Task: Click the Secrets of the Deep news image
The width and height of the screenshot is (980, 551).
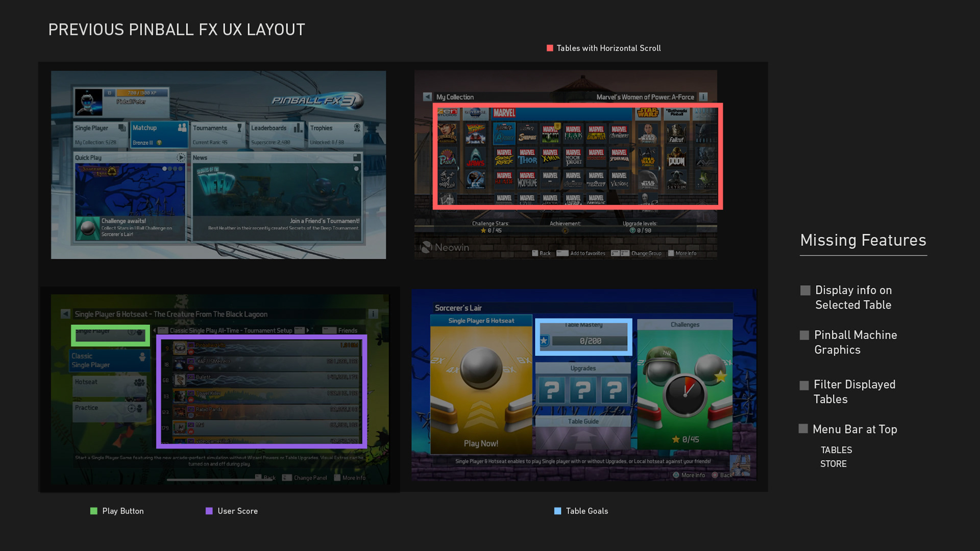Action: point(277,190)
